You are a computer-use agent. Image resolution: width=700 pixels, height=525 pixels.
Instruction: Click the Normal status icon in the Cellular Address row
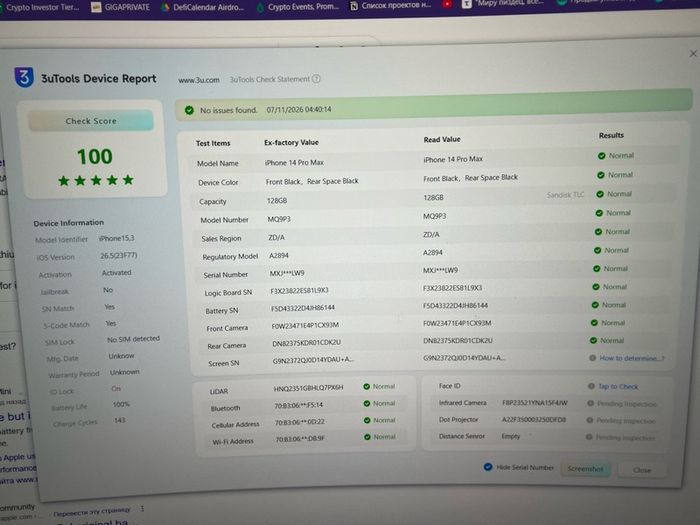click(367, 421)
